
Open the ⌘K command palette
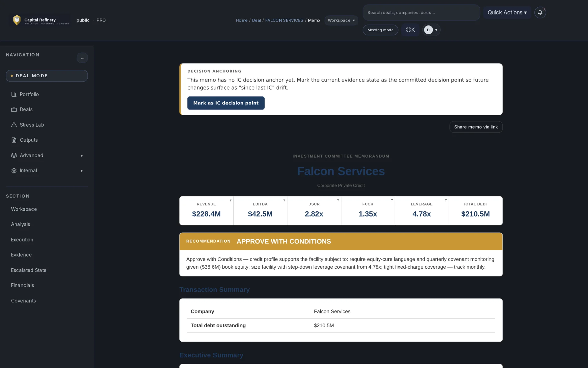coord(410,30)
